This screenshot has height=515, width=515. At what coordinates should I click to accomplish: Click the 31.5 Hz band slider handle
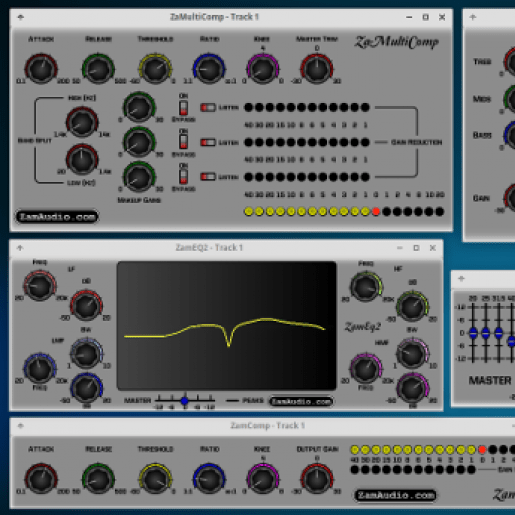498,333
